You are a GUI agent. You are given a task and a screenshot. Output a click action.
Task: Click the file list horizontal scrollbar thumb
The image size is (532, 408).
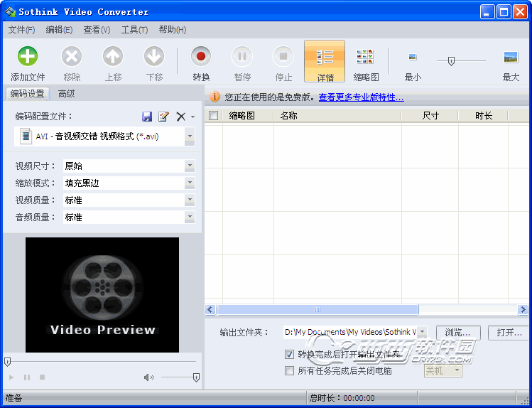click(x=318, y=310)
